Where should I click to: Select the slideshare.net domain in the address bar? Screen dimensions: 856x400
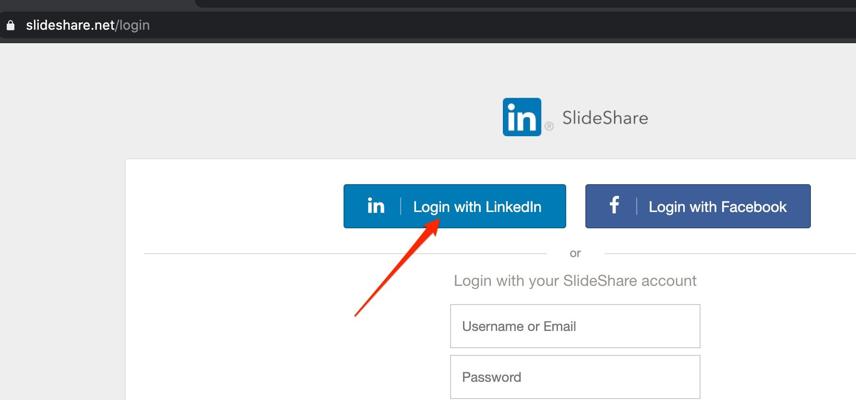(x=70, y=25)
